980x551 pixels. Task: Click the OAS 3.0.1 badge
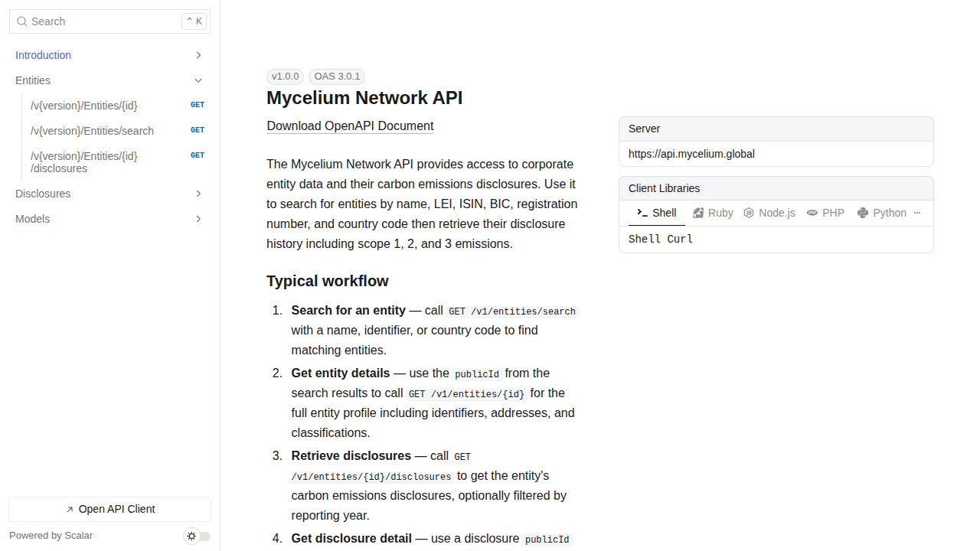point(337,77)
